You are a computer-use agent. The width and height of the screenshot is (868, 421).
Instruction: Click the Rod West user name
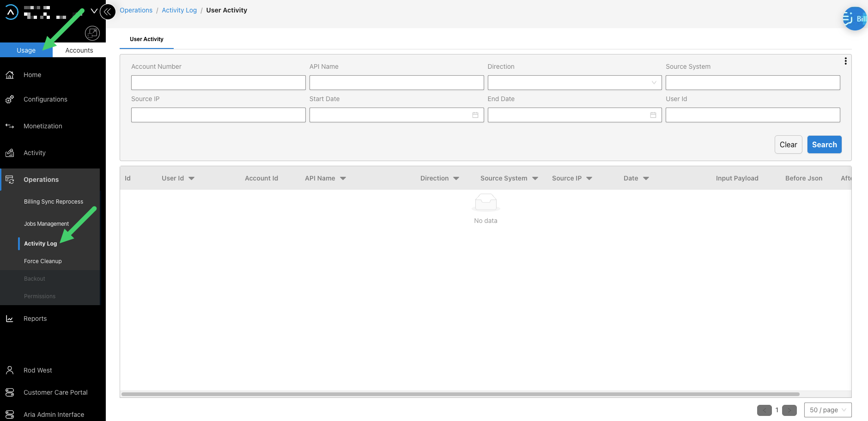38,370
